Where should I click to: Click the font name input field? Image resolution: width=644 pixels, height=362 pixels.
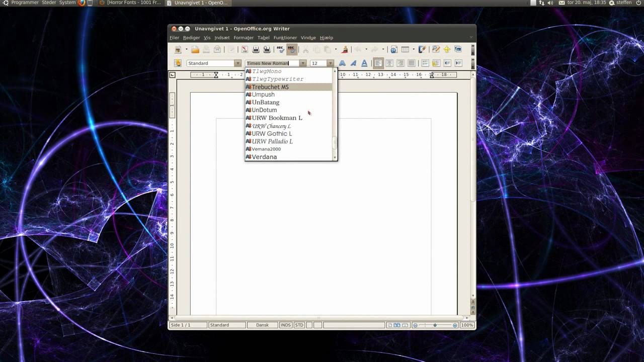(x=273, y=63)
